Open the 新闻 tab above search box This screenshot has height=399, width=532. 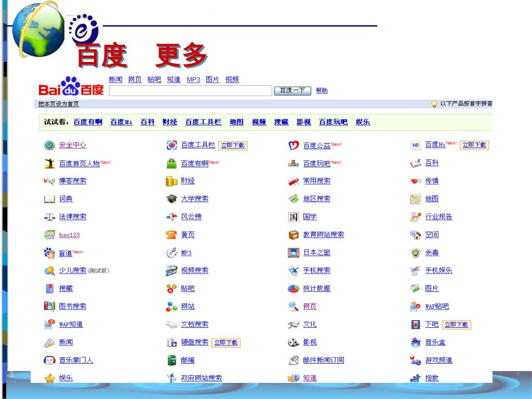point(116,79)
